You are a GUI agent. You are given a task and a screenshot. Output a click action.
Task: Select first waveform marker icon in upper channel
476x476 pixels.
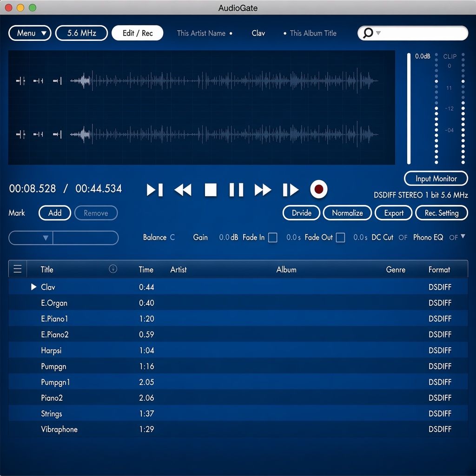20,81
